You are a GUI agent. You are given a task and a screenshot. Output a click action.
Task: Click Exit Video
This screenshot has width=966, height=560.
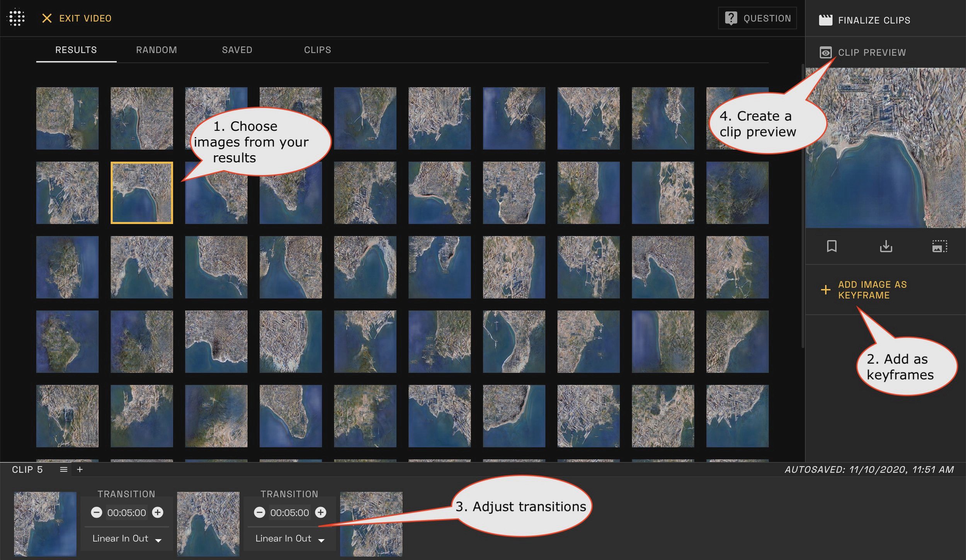coord(77,18)
